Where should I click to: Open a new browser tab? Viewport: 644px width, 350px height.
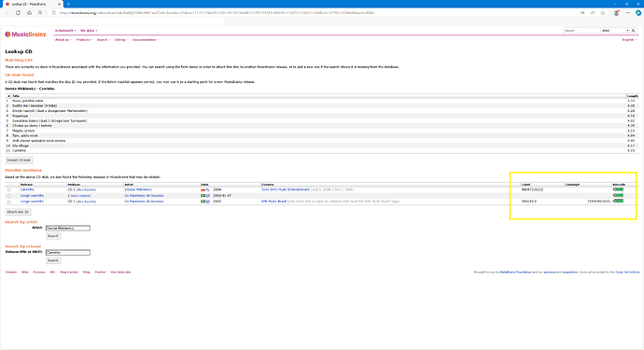click(x=68, y=4)
